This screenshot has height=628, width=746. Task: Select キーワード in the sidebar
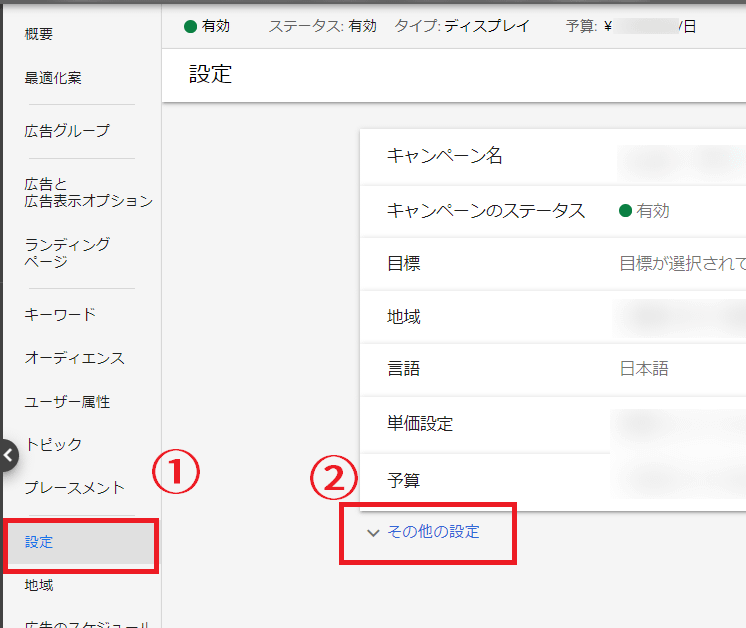coord(60,315)
